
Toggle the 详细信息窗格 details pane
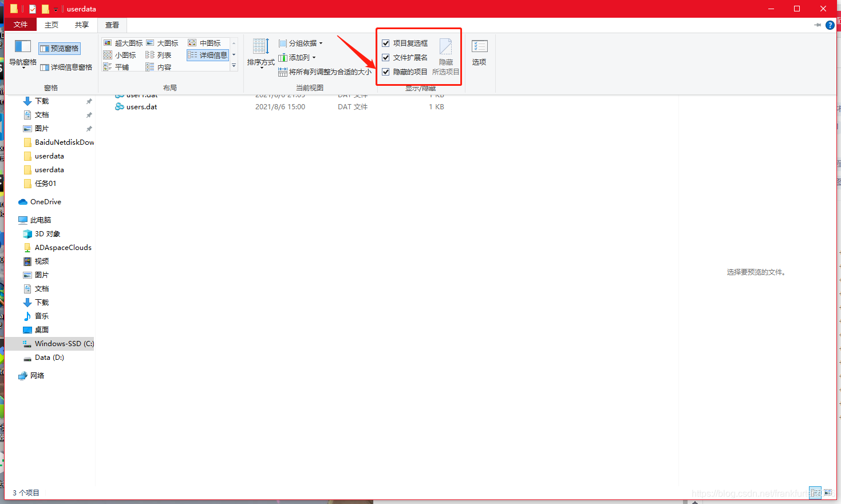66,68
